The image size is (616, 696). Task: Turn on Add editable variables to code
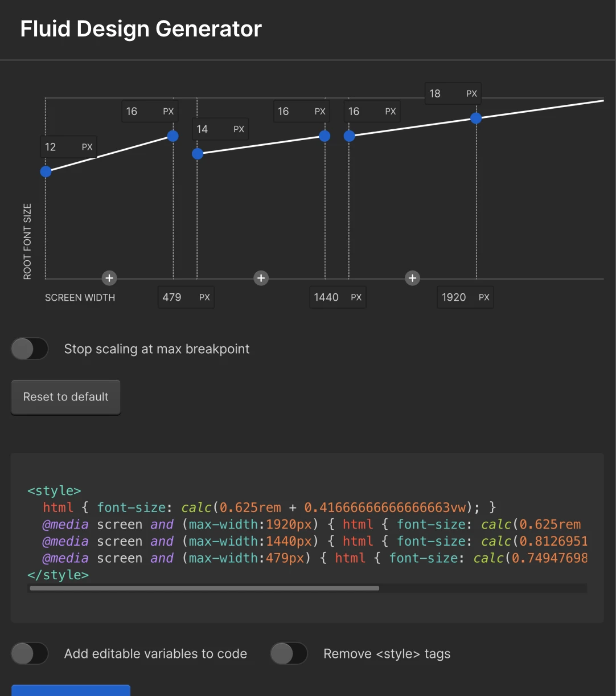pos(30,653)
